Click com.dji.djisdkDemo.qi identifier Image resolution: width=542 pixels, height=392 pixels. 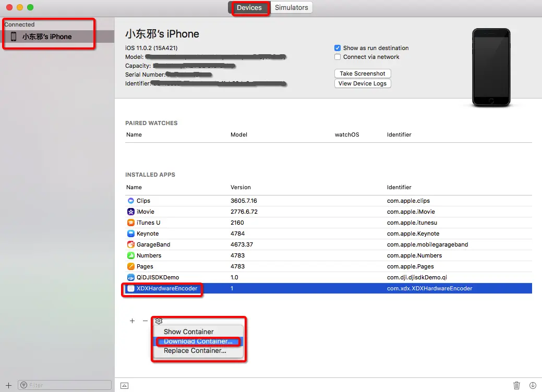(x=417, y=277)
